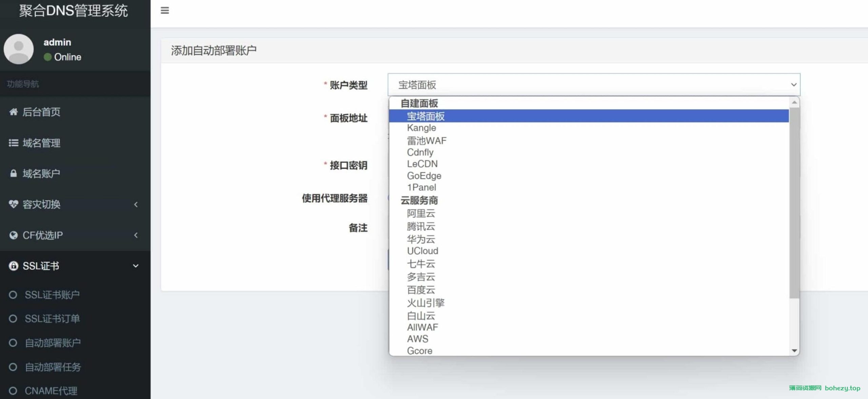This screenshot has width=868, height=399.
Task: Click the heartbeat icon beside 容灾切换
Action: point(13,204)
